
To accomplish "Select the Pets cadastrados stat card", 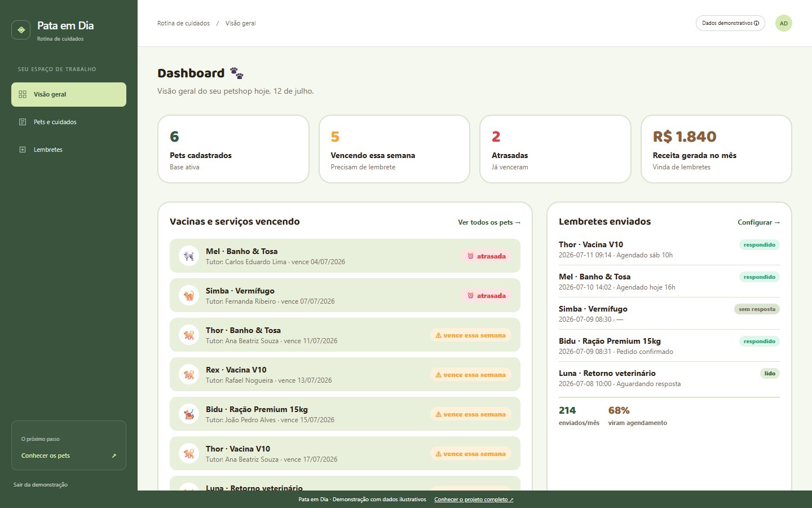I will [x=233, y=149].
